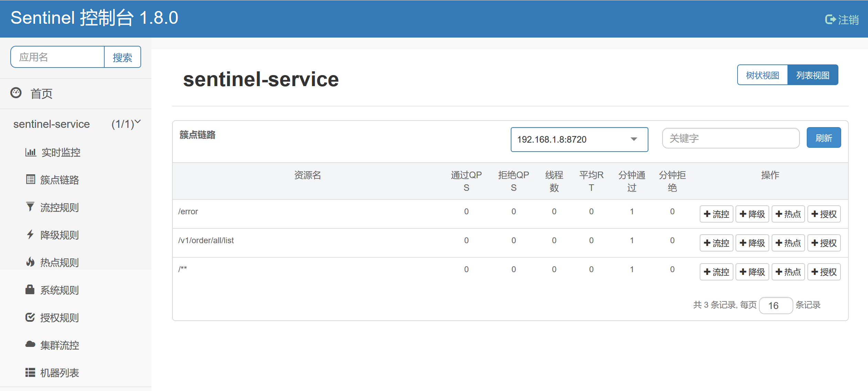Click the lock icon for 系统规则
868x391 pixels.
[x=30, y=290]
